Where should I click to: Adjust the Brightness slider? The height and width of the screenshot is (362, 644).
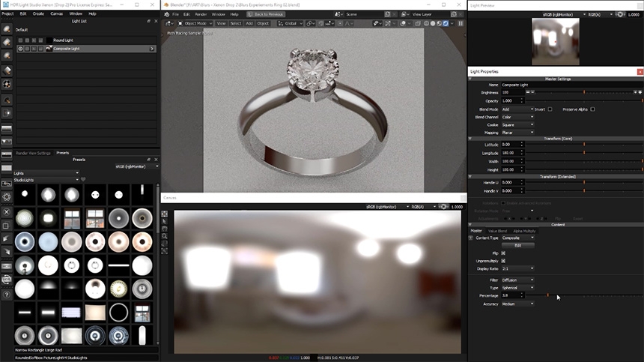pyautogui.click(x=584, y=92)
